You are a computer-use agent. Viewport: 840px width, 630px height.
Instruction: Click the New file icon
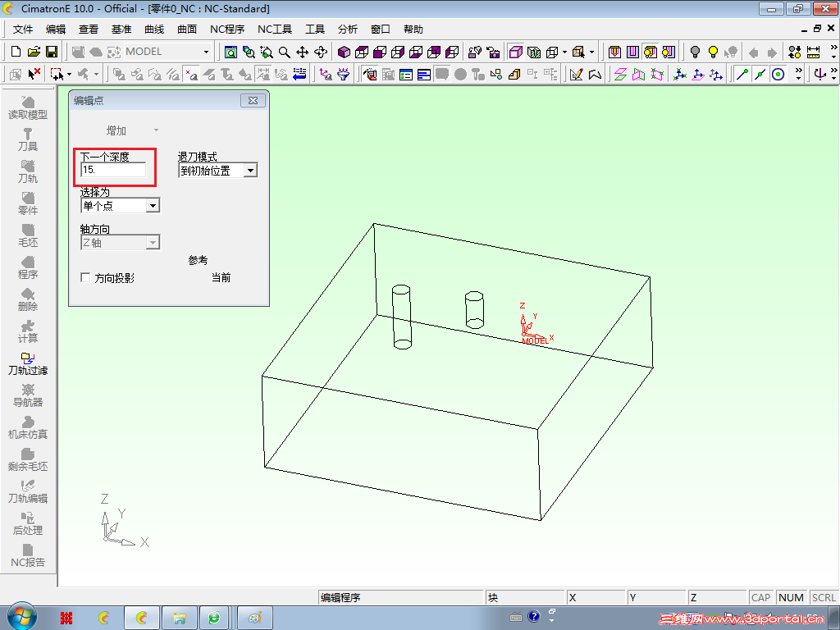click(x=16, y=52)
